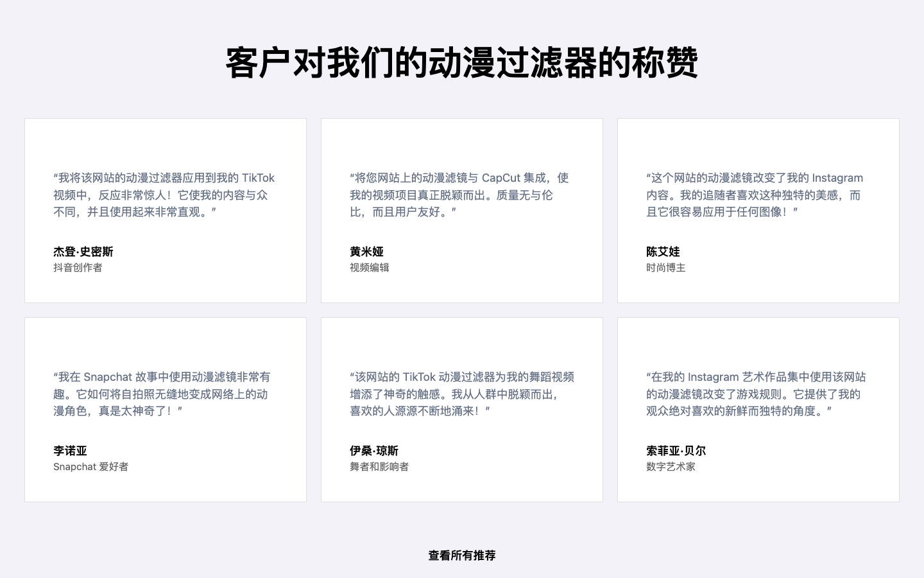
Task: Select 索菲亚·贝尔's Instagram art testimonial quote
Action: 756,394
